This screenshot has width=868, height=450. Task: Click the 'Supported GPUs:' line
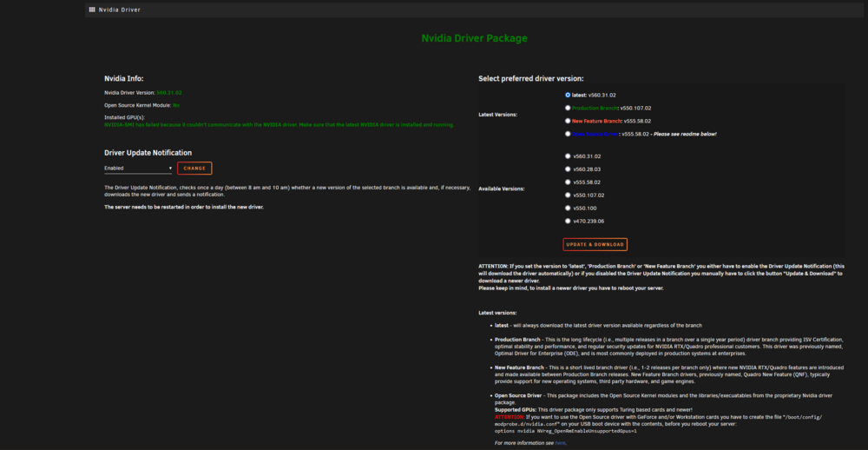pyautogui.click(x=592, y=409)
